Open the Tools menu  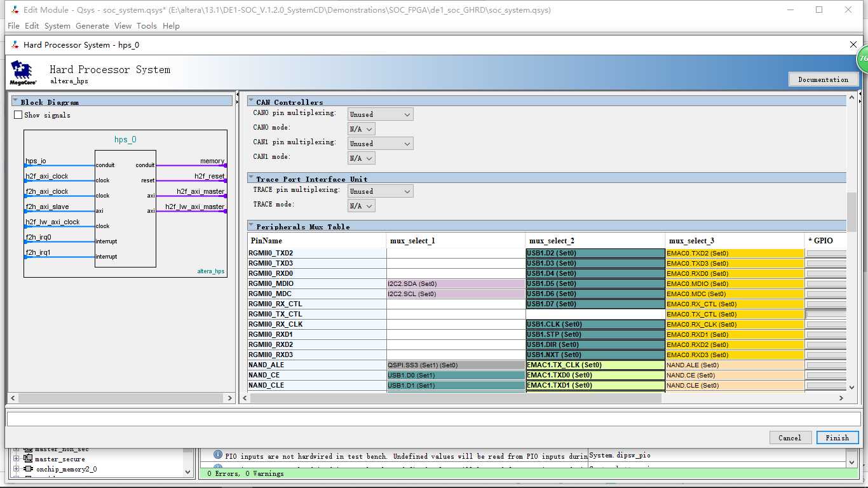pyautogui.click(x=146, y=26)
